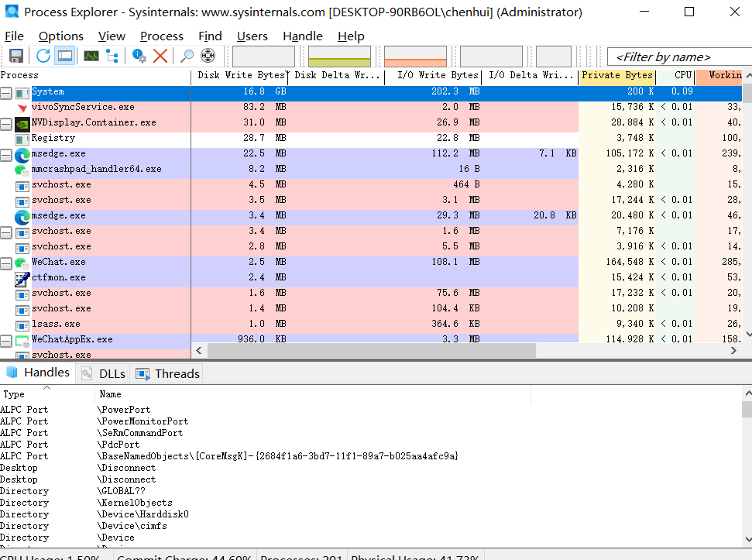Collapse the svchost.exe node with 3.4 MB disk writes
Screen dimensions: 752x560
pyautogui.click(x=5, y=233)
